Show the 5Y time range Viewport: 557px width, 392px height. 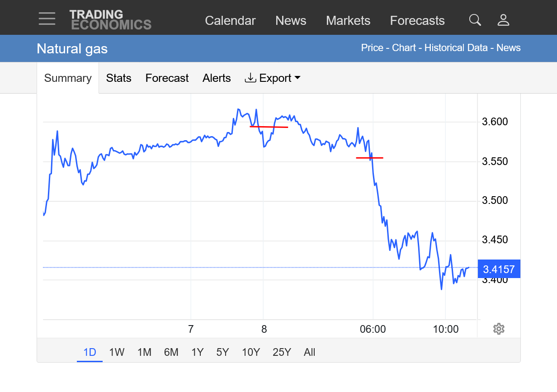(x=222, y=352)
